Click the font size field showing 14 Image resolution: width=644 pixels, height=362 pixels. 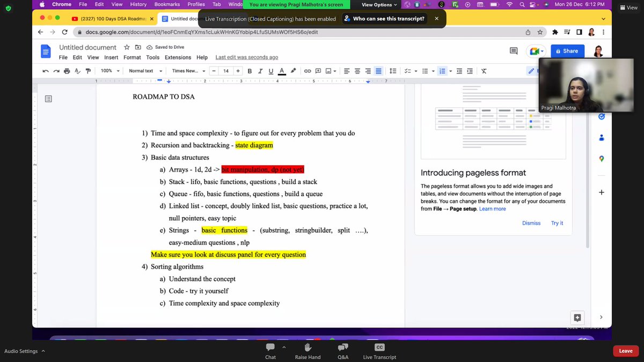pyautogui.click(x=226, y=71)
